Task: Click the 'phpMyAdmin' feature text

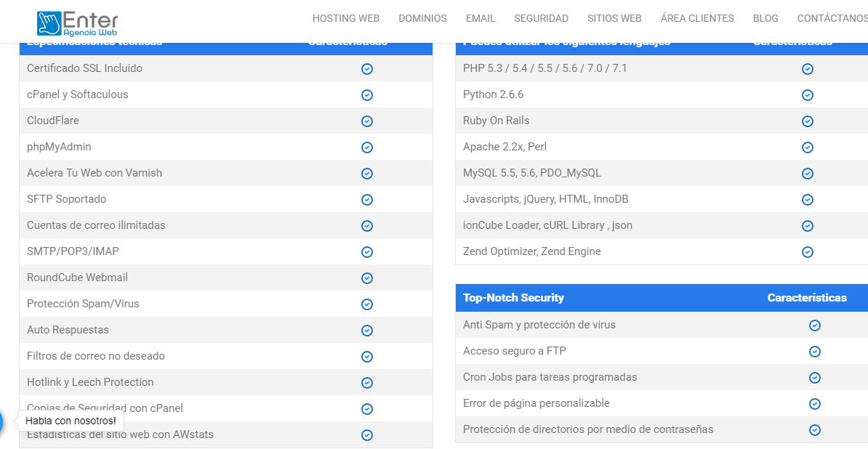Action: click(x=59, y=147)
